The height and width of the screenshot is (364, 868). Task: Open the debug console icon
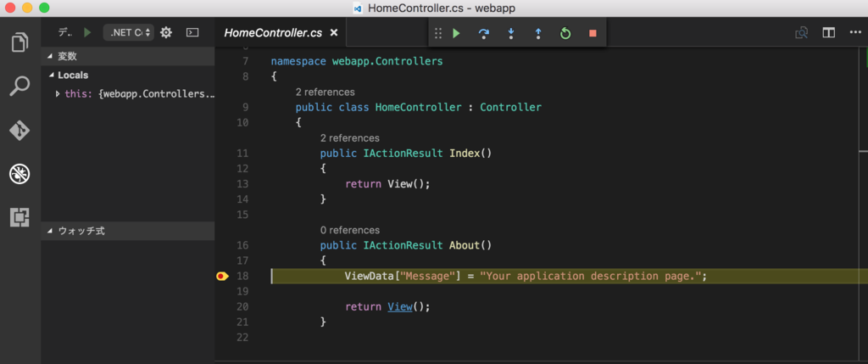pos(192,33)
